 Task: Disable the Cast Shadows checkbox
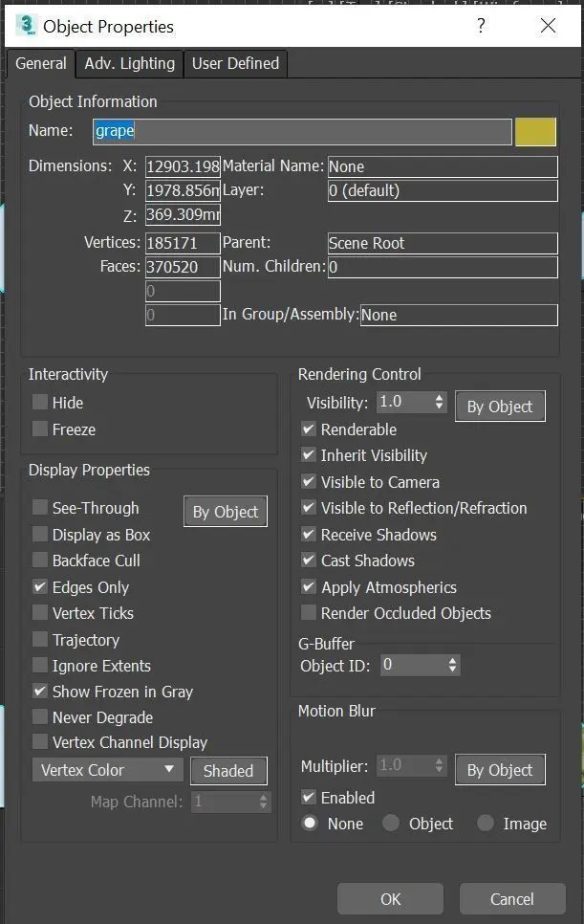pos(309,561)
